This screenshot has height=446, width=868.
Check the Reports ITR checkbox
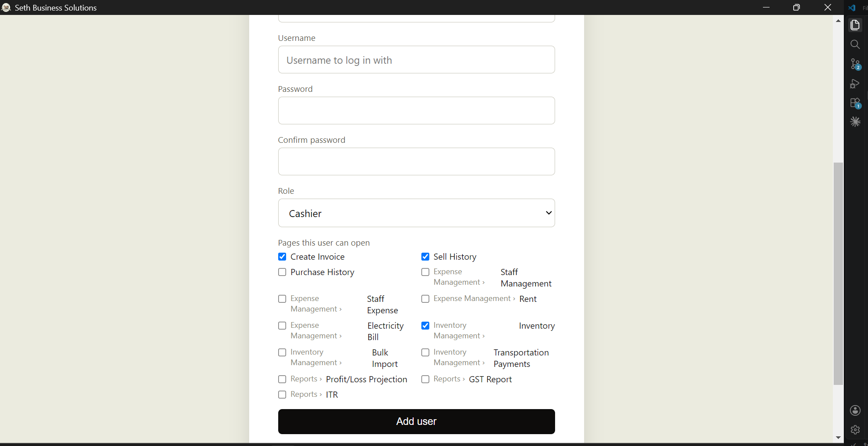tap(282, 395)
